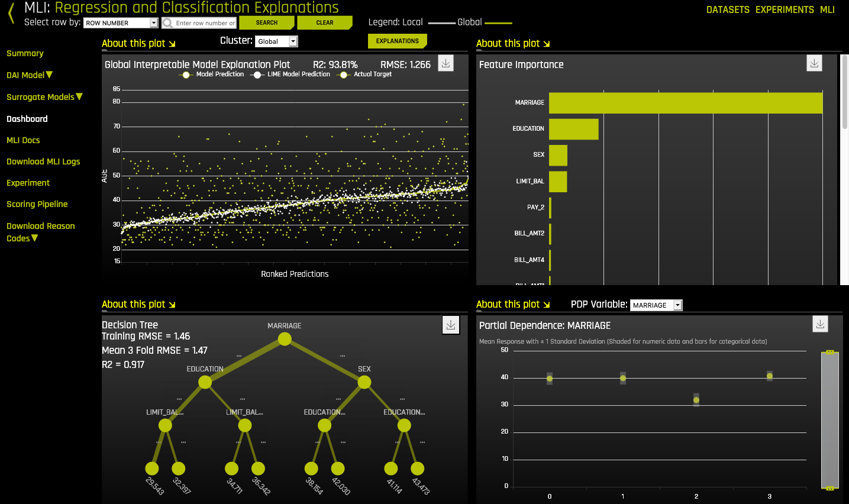Open the Experiment sidebar link

pyautogui.click(x=28, y=183)
